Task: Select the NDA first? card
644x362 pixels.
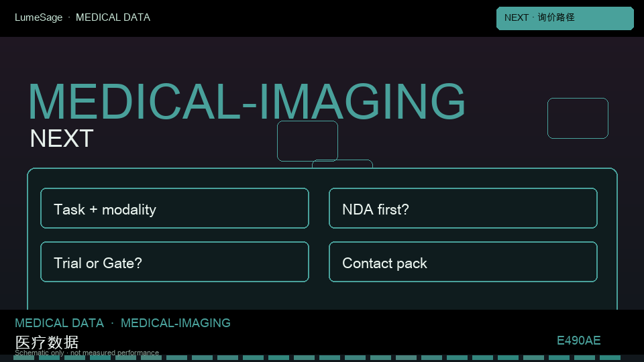Action: (x=463, y=208)
